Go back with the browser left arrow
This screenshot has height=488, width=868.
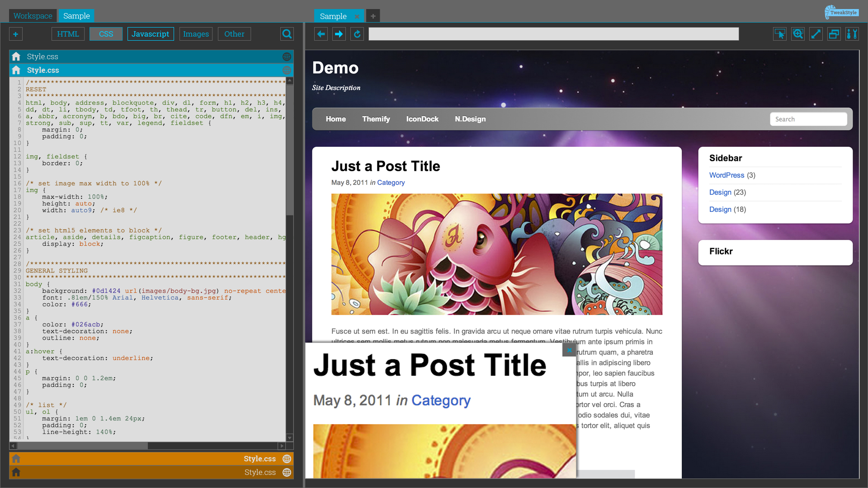click(321, 34)
